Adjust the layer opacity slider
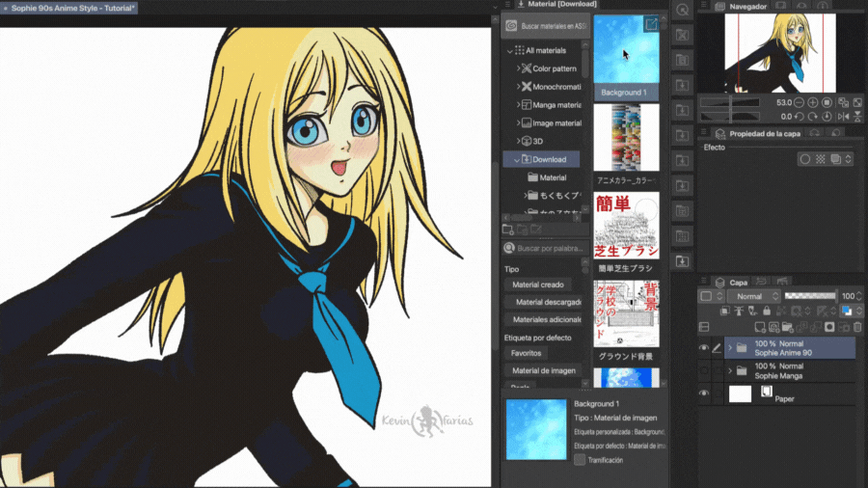This screenshot has width=868, height=488. tap(810, 296)
